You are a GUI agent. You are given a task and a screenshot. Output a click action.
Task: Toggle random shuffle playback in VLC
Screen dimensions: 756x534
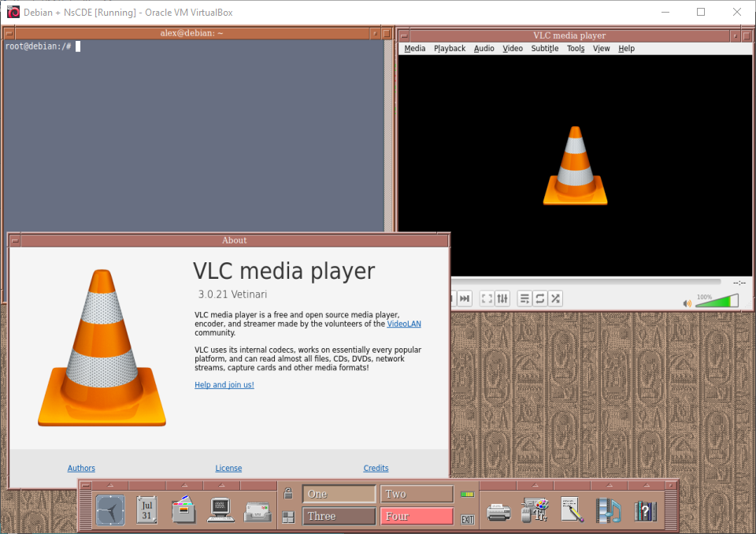click(x=556, y=299)
